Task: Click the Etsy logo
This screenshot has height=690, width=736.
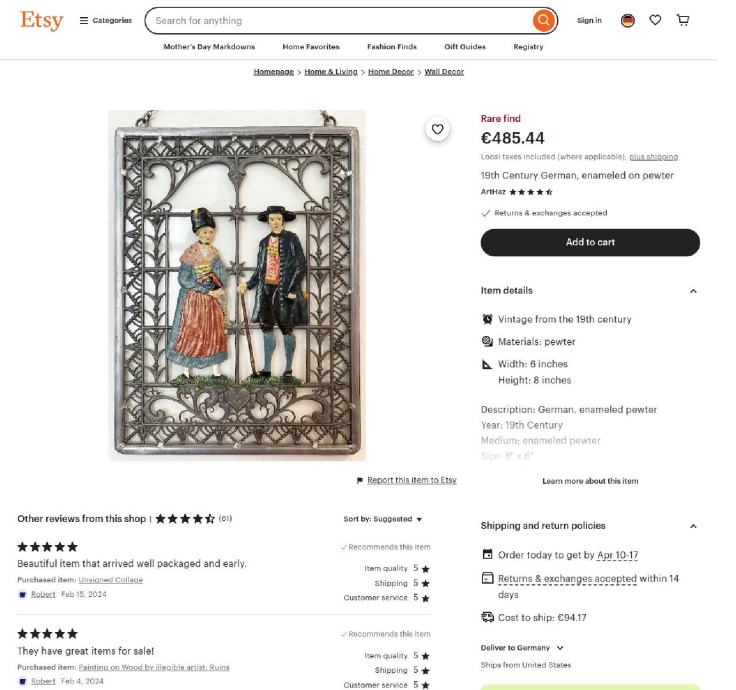Action: pyautogui.click(x=41, y=20)
